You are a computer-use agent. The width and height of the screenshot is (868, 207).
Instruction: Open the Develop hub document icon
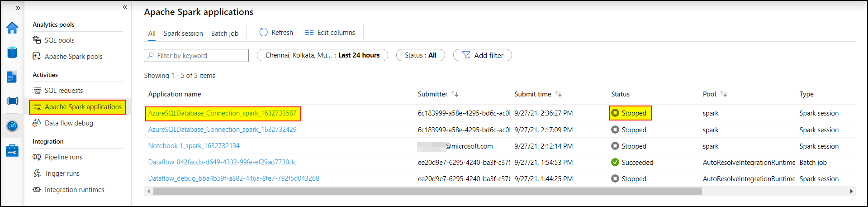(x=12, y=77)
